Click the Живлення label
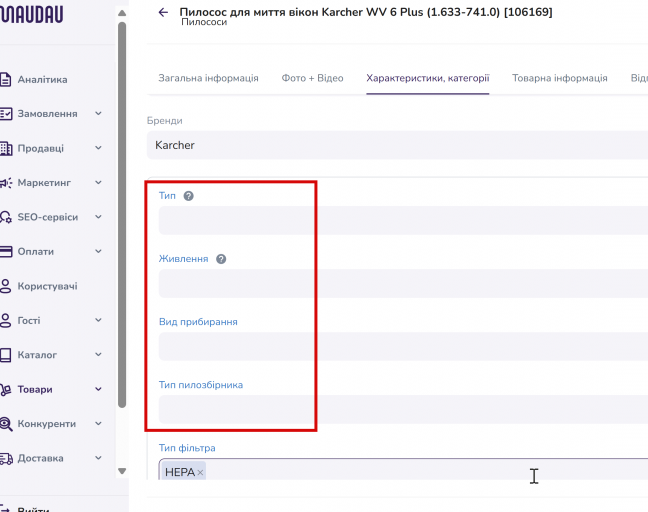Screen dimensions: 648x512 coord(183,259)
